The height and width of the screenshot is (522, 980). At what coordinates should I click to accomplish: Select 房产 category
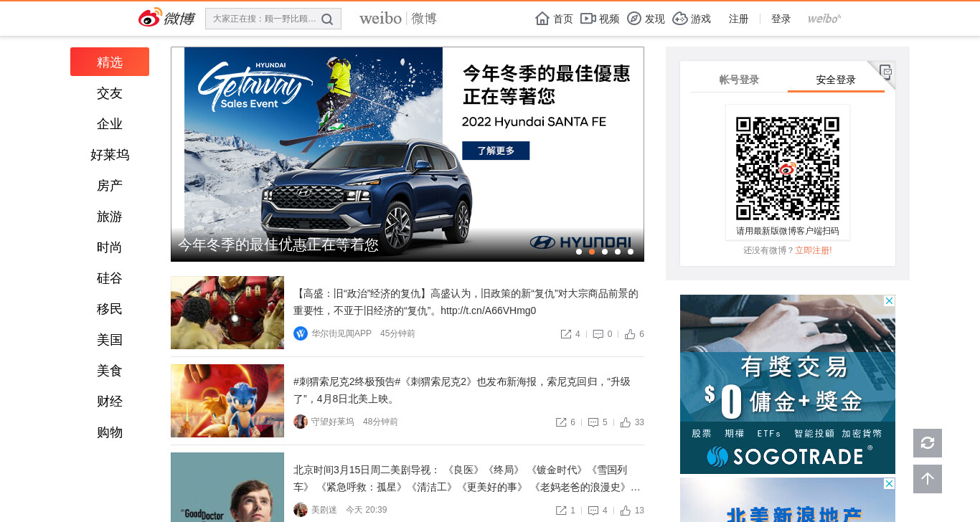click(110, 186)
